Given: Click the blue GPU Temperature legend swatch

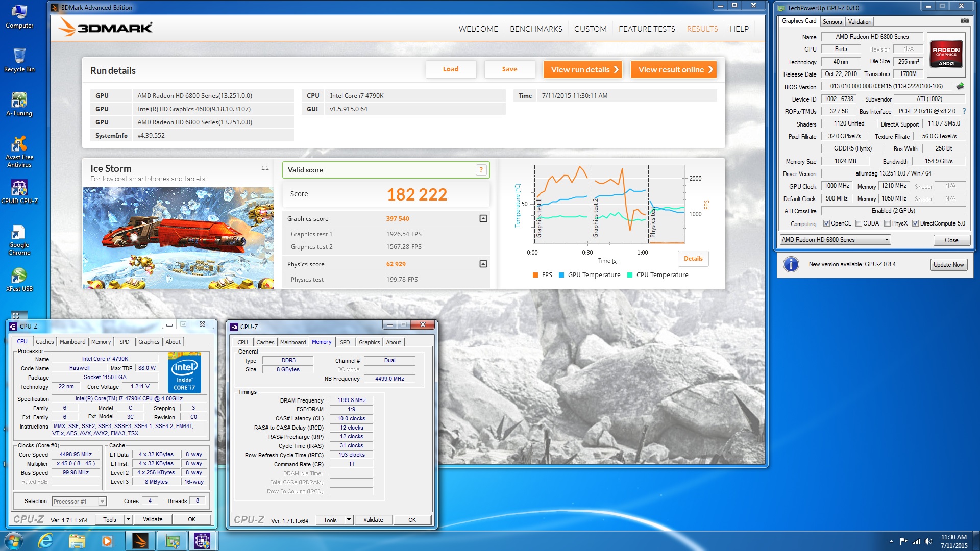Looking at the screenshot, I should [561, 275].
